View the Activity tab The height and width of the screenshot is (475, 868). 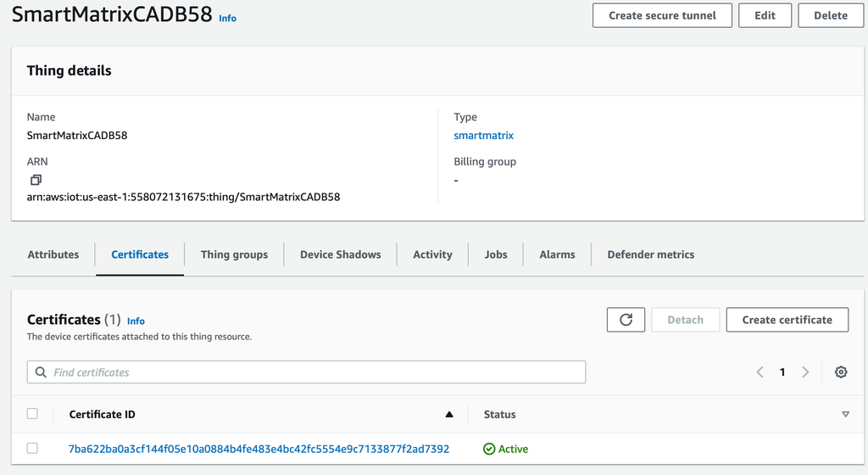pos(432,254)
